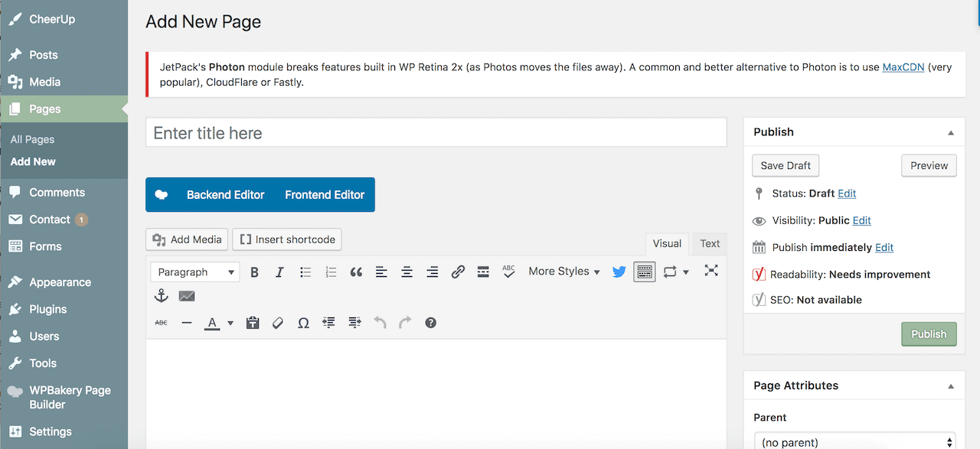Click the Insert link chain icon
This screenshot has width=980, height=449.
(458, 272)
